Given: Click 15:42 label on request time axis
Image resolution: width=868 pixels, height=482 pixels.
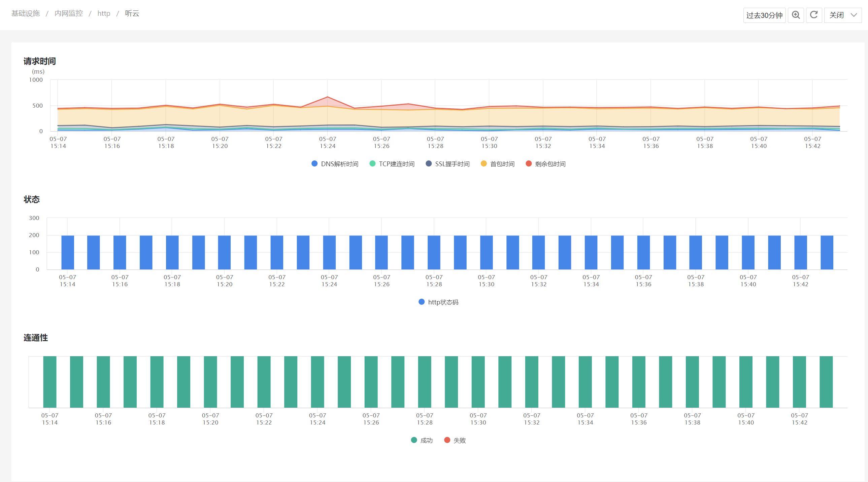Looking at the screenshot, I should pyautogui.click(x=812, y=142).
